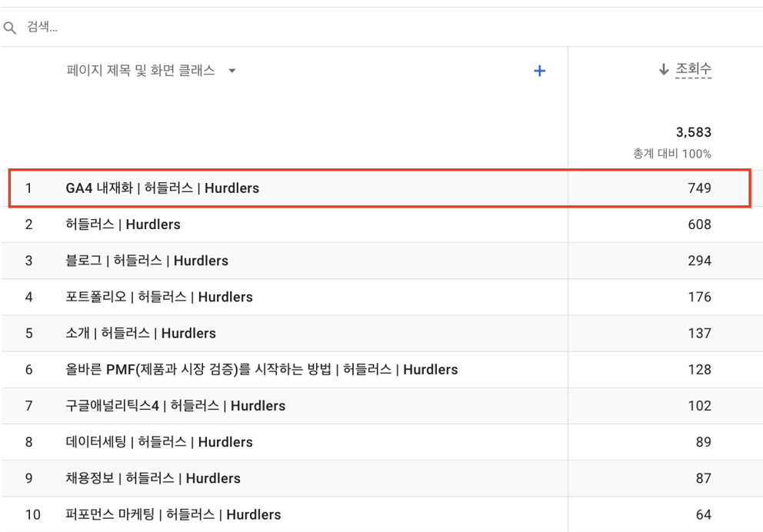The height and width of the screenshot is (532, 763).
Task: Click the search magnifier icon
Action: coord(10,28)
